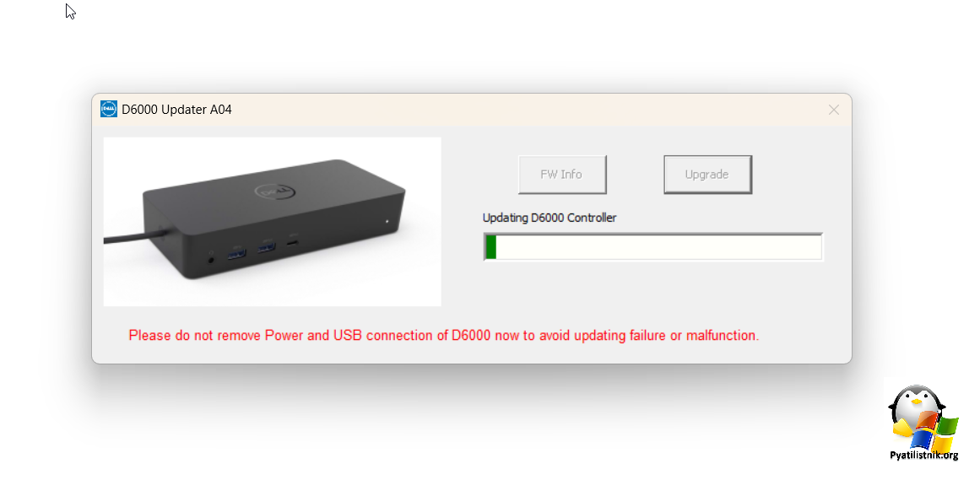Screen dimensions: 980x480
Task: Click the D6000 dock product image
Action: click(x=272, y=222)
